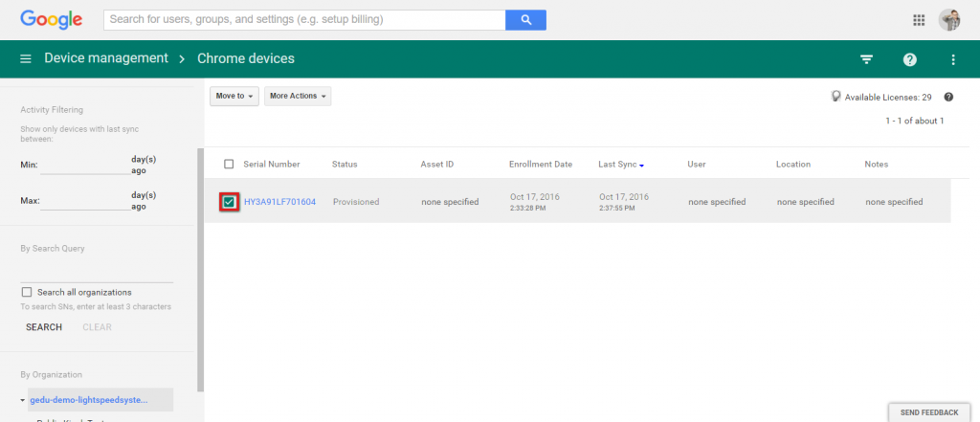
Task: Click the Last Sync sort arrow
Action: point(642,165)
